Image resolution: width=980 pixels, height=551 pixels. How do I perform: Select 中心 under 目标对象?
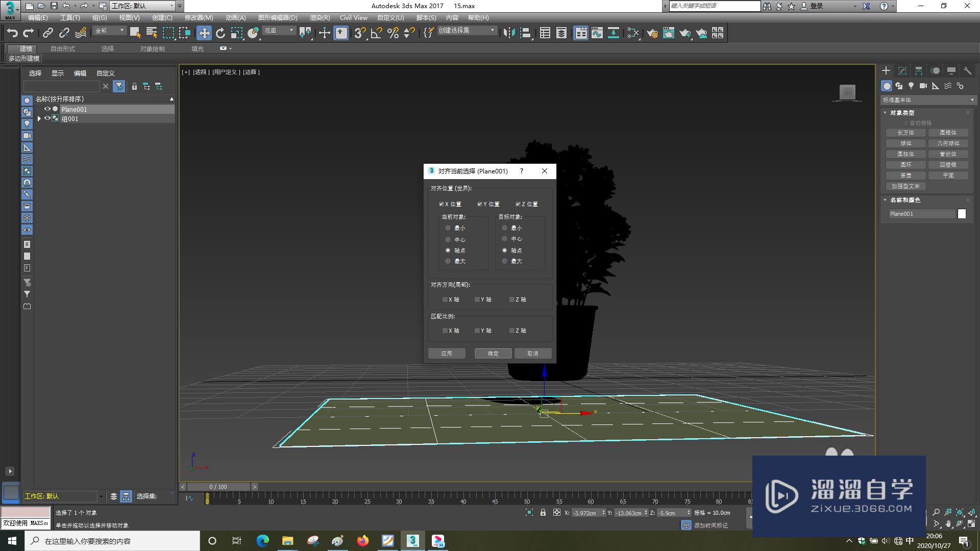505,239
